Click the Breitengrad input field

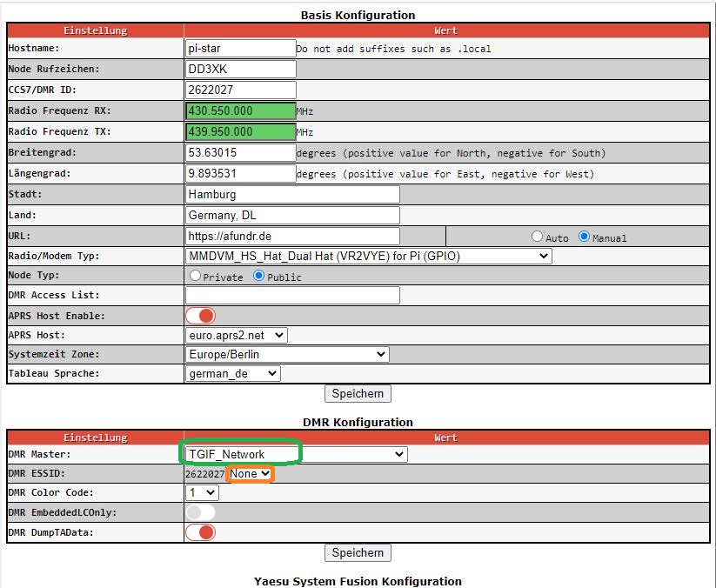click(x=241, y=152)
